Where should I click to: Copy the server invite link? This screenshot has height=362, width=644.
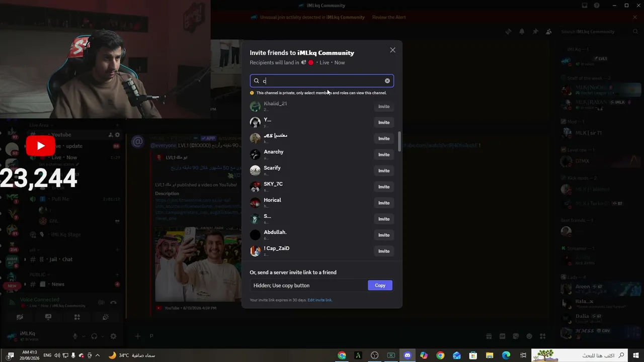380,286
